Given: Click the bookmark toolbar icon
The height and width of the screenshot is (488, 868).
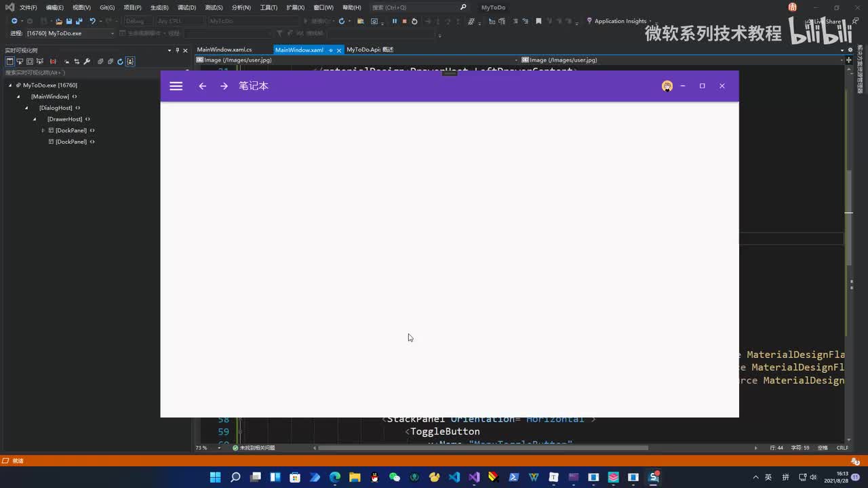Looking at the screenshot, I should click(x=538, y=21).
